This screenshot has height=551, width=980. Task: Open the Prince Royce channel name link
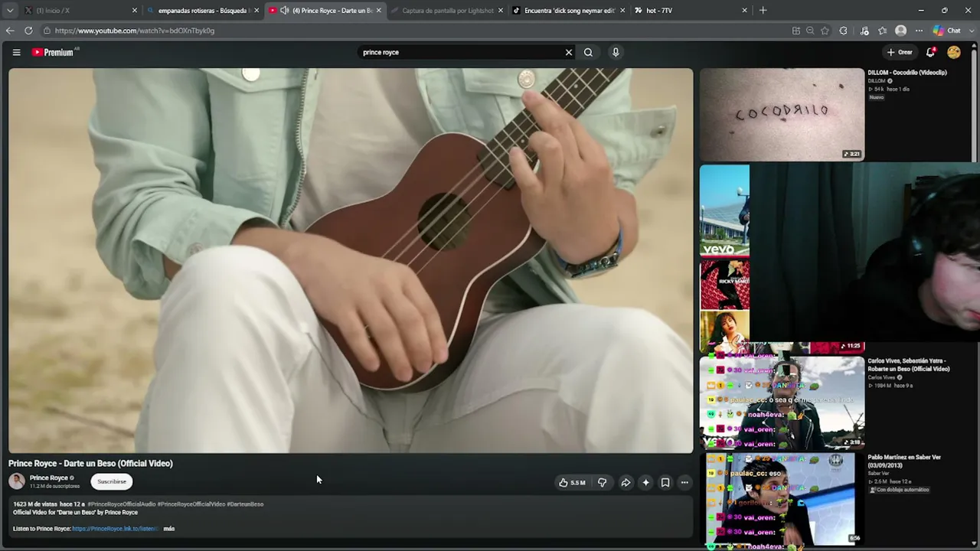(x=49, y=478)
